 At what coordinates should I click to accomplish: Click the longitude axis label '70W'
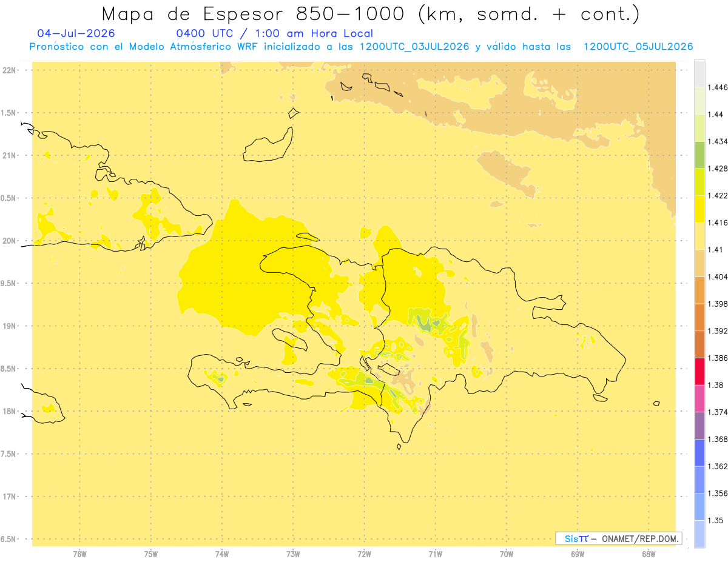tap(507, 554)
